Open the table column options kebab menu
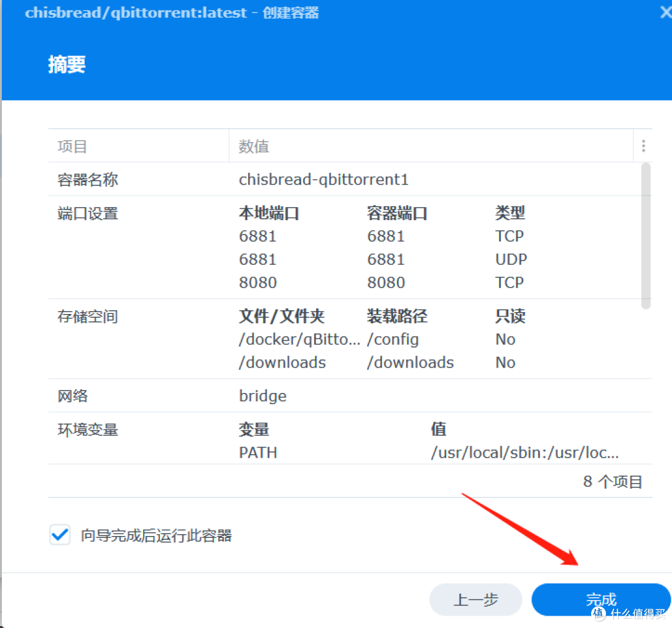Image resolution: width=672 pixels, height=628 pixels. point(643,145)
